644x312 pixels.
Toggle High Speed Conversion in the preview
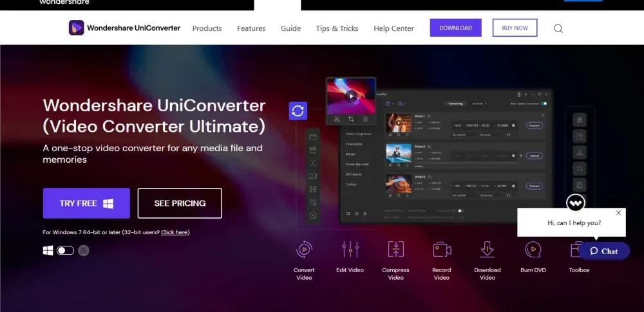(x=544, y=103)
